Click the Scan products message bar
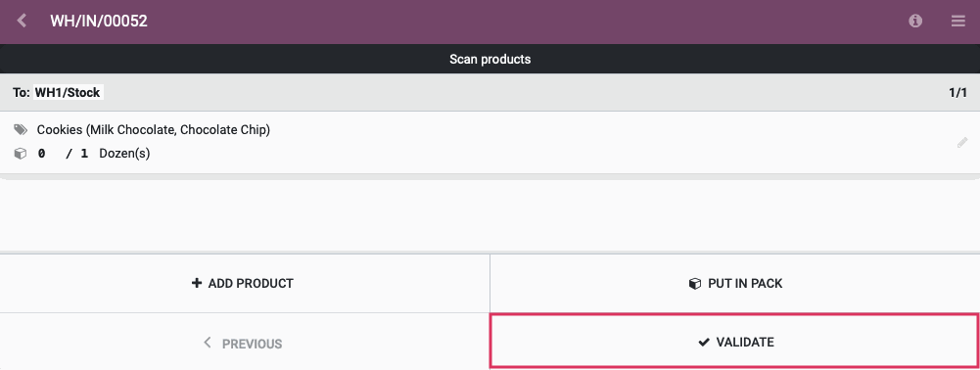Viewport: 980px width, 370px height. tap(490, 60)
